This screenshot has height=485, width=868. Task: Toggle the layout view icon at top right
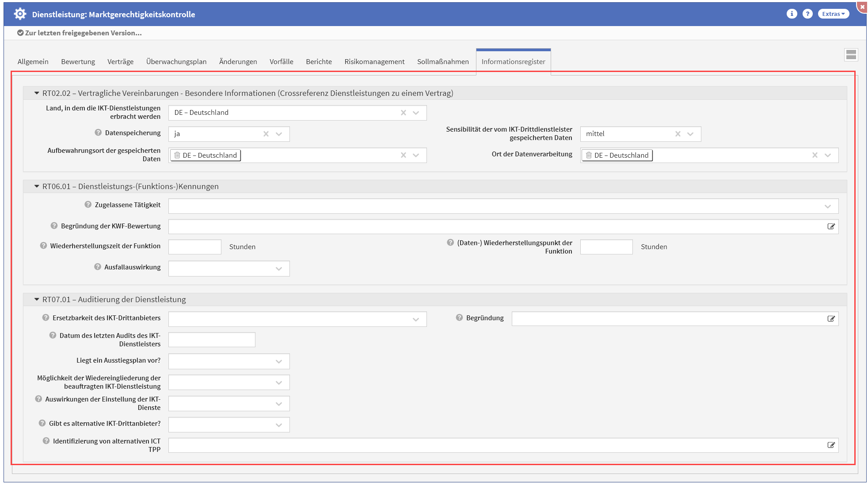point(851,55)
